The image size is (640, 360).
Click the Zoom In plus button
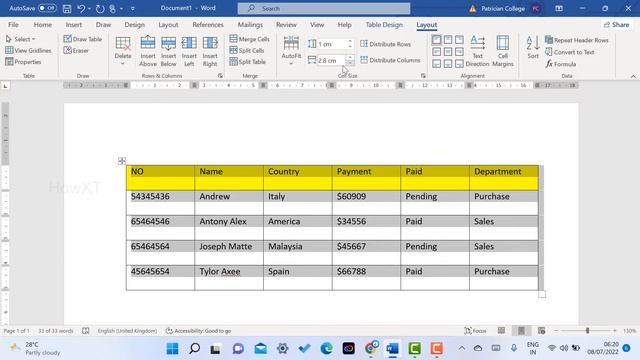tap(615, 331)
